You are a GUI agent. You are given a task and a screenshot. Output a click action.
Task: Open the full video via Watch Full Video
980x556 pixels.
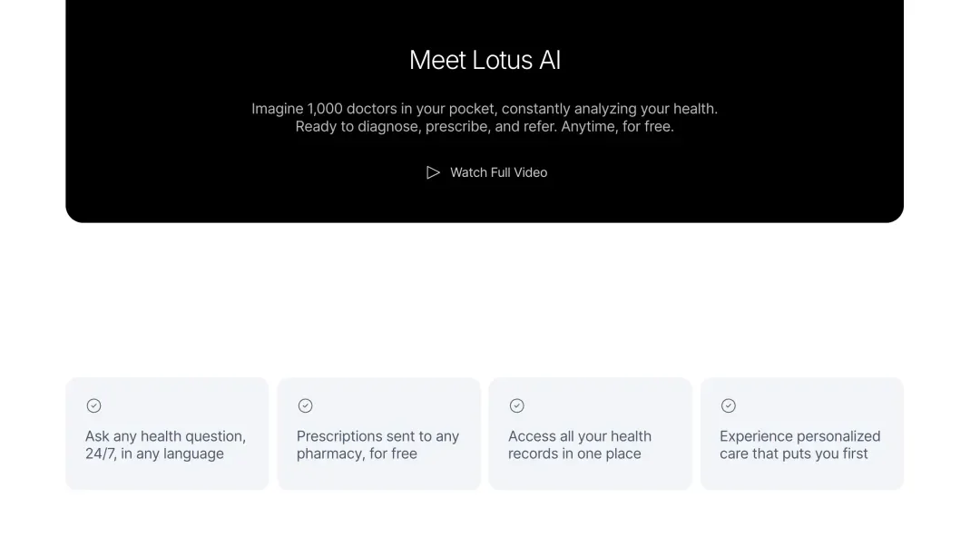coord(497,172)
